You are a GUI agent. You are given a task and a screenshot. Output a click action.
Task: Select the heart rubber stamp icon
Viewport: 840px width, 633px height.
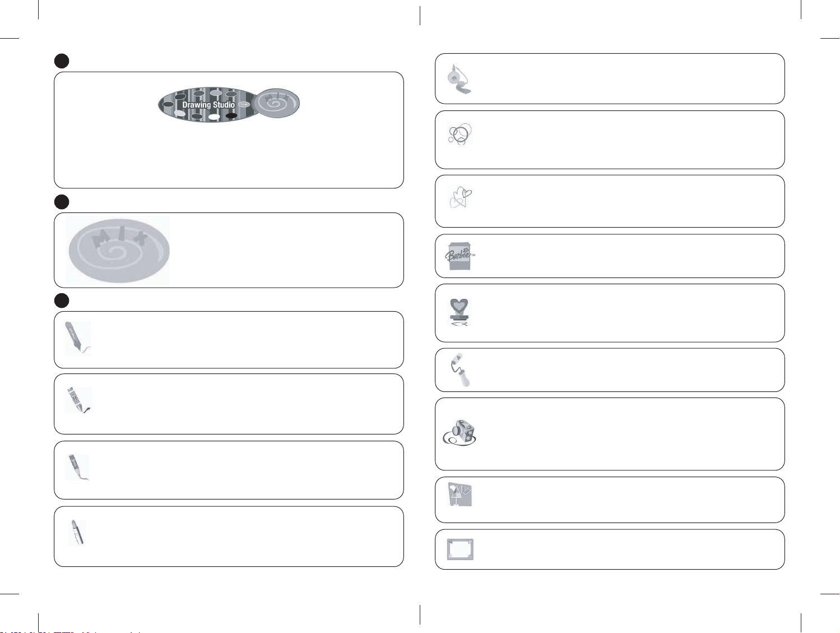(460, 312)
